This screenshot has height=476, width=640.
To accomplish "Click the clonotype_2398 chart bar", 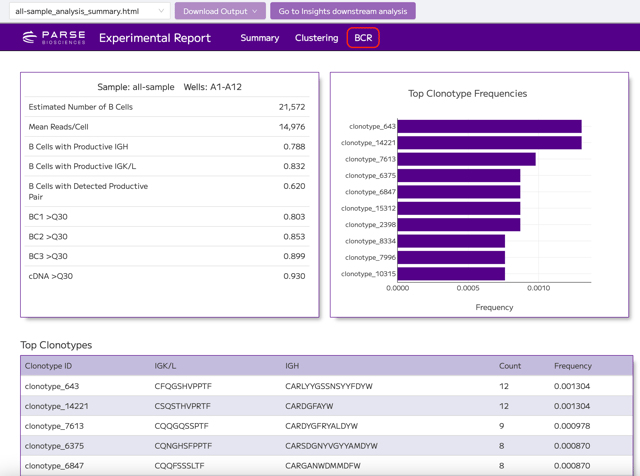I will click(459, 225).
